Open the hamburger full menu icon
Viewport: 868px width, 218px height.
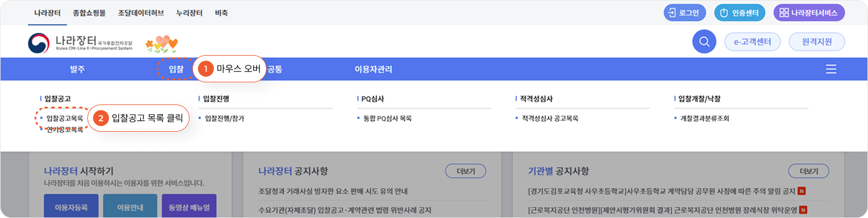click(x=831, y=69)
